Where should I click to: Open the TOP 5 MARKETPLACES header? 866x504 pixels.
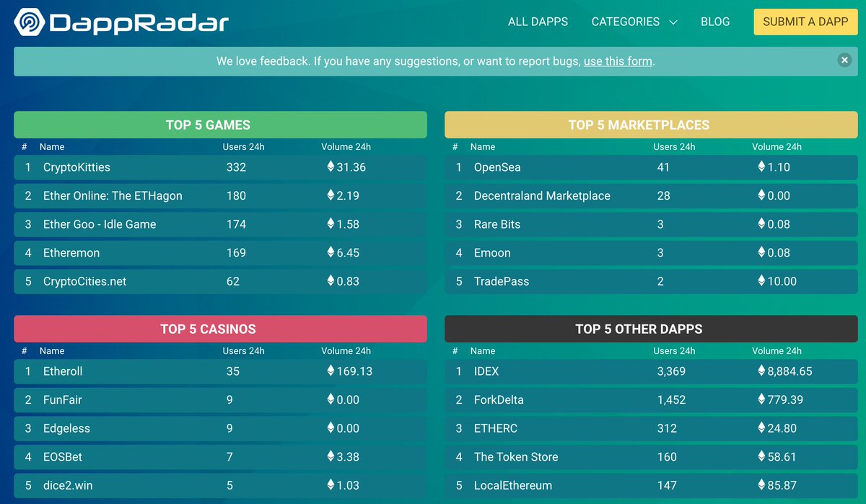click(651, 125)
